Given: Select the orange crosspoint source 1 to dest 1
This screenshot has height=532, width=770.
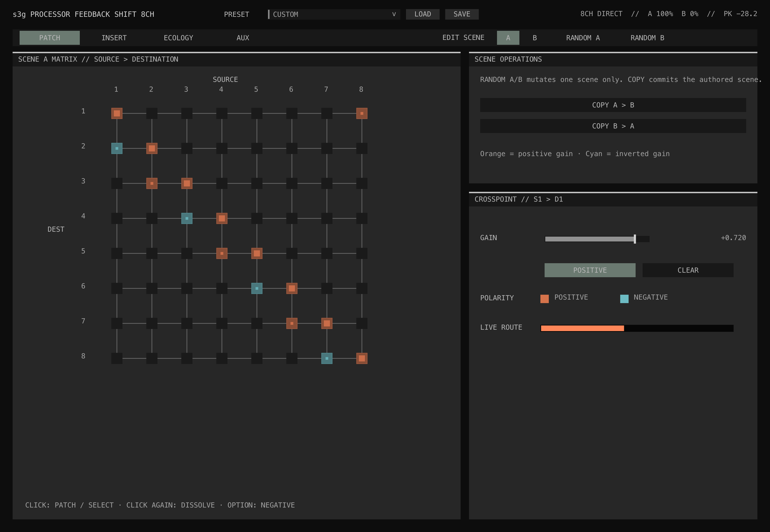Looking at the screenshot, I should (x=117, y=113).
